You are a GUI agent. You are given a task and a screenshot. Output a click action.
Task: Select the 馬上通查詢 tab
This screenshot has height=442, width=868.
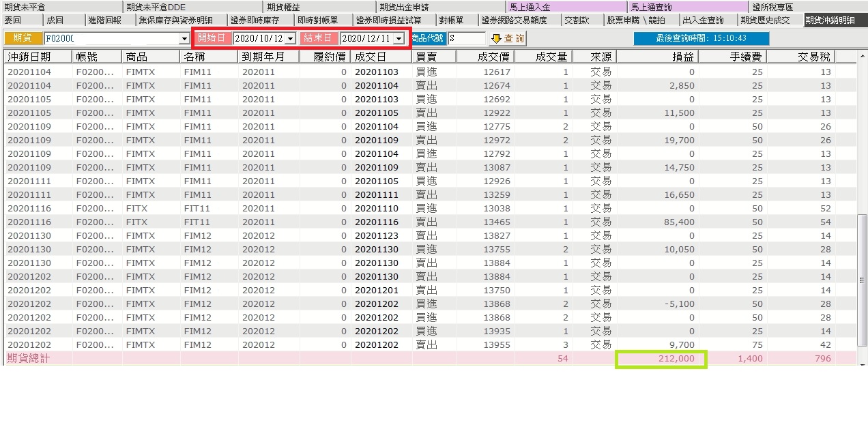689,7
